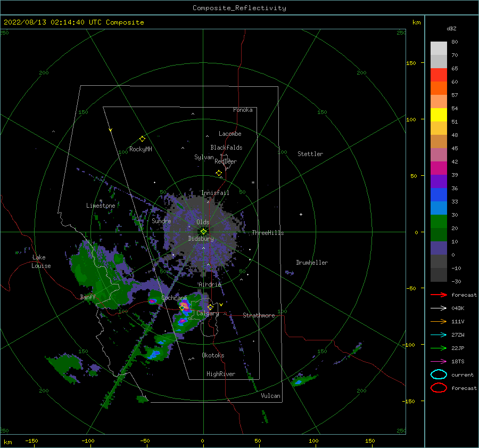Click the current label beside cyan ellipse
The height and width of the screenshot is (448, 479).
(x=463, y=374)
